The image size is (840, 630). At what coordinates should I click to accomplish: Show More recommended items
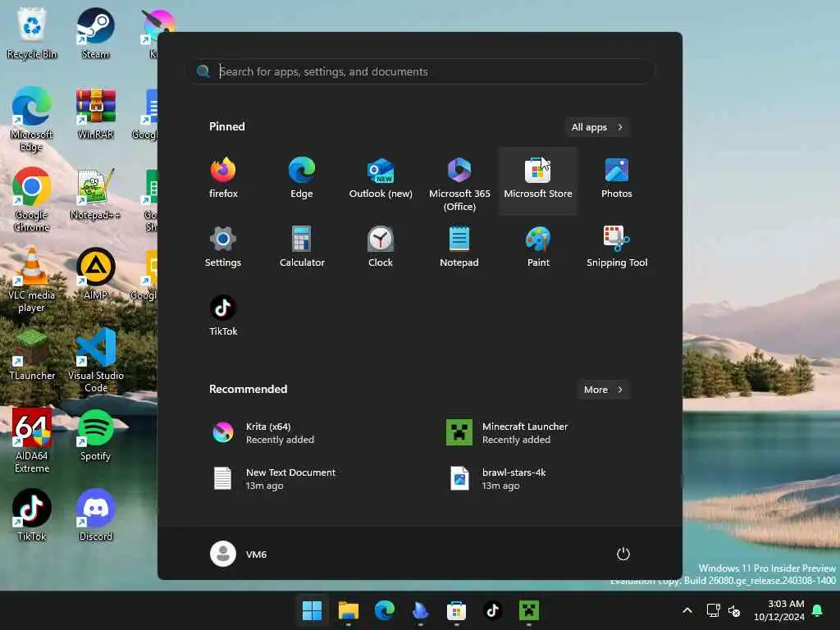click(603, 390)
